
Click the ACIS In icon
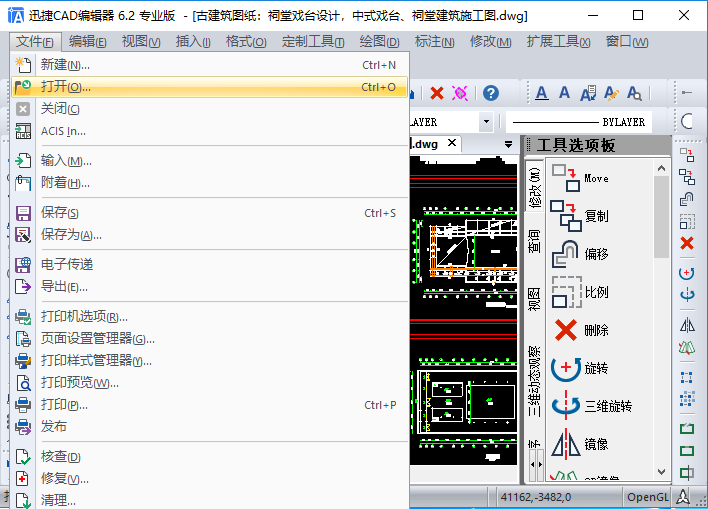23,131
